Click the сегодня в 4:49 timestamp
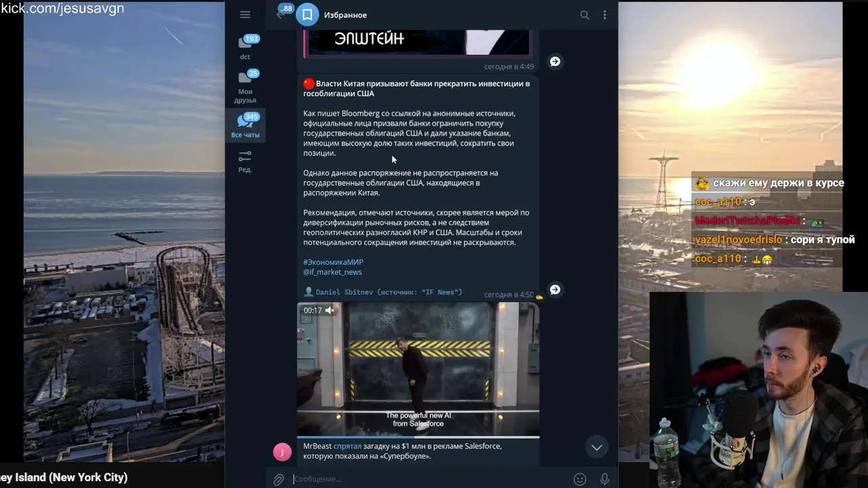868x488 pixels. point(509,66)
